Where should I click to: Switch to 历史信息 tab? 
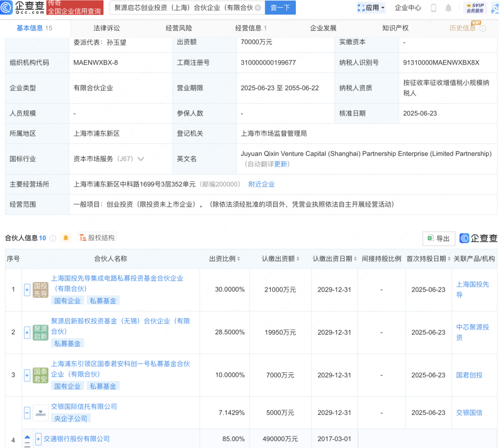coord(463,28)
